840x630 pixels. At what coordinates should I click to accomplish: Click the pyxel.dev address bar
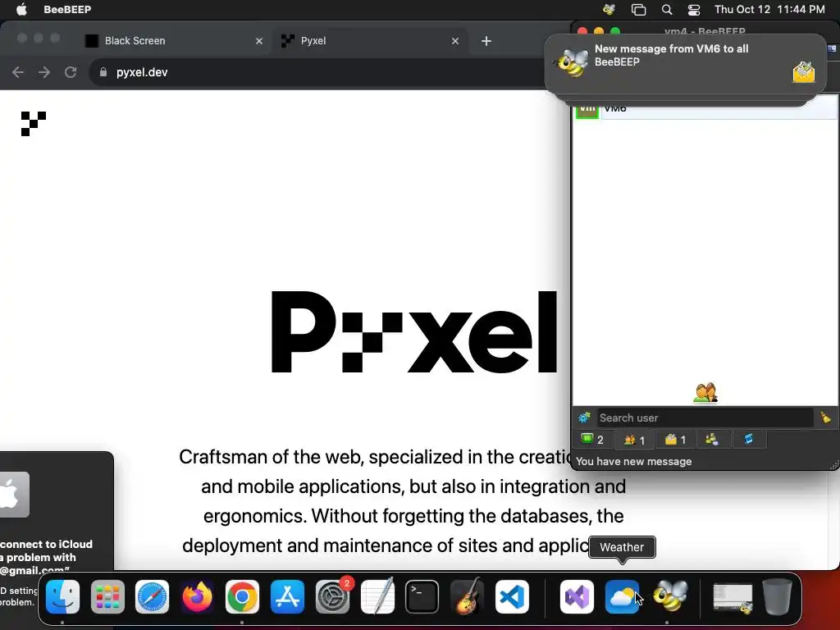point(322,72)
